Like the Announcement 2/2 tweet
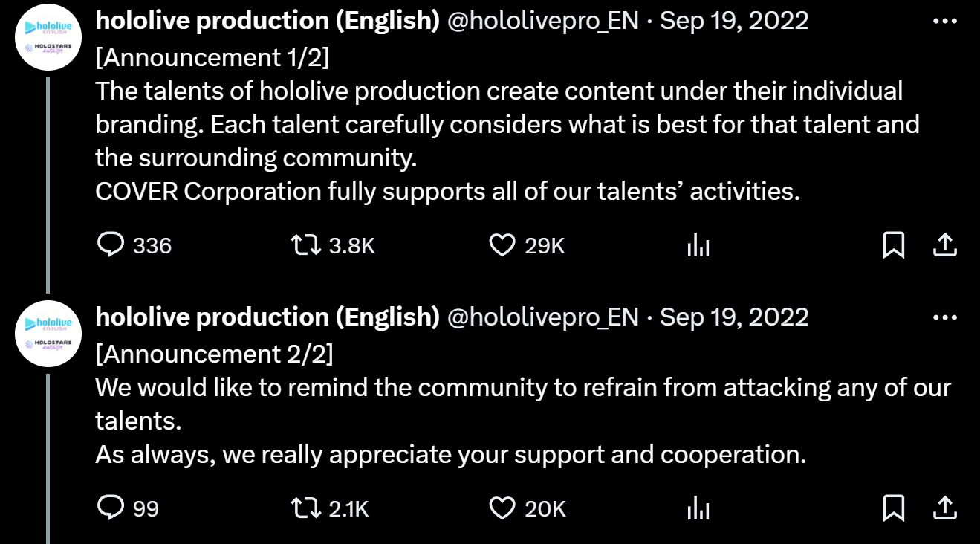 502,508
